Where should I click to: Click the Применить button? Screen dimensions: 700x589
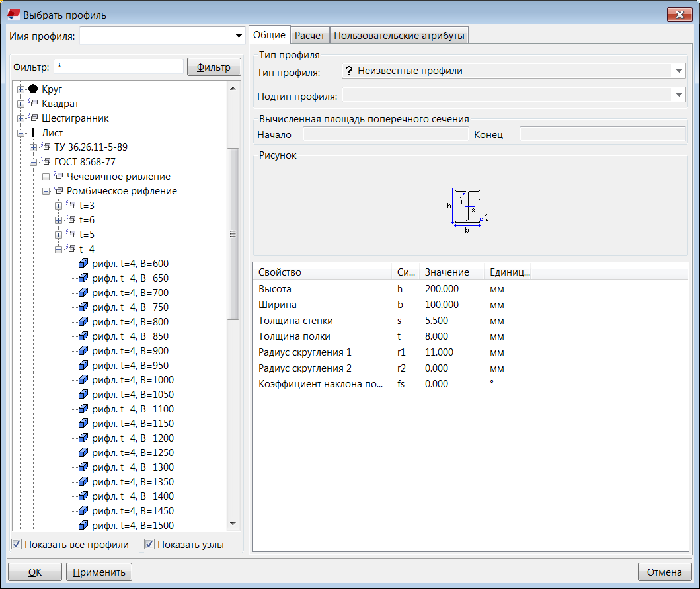(x=99, y=572)
